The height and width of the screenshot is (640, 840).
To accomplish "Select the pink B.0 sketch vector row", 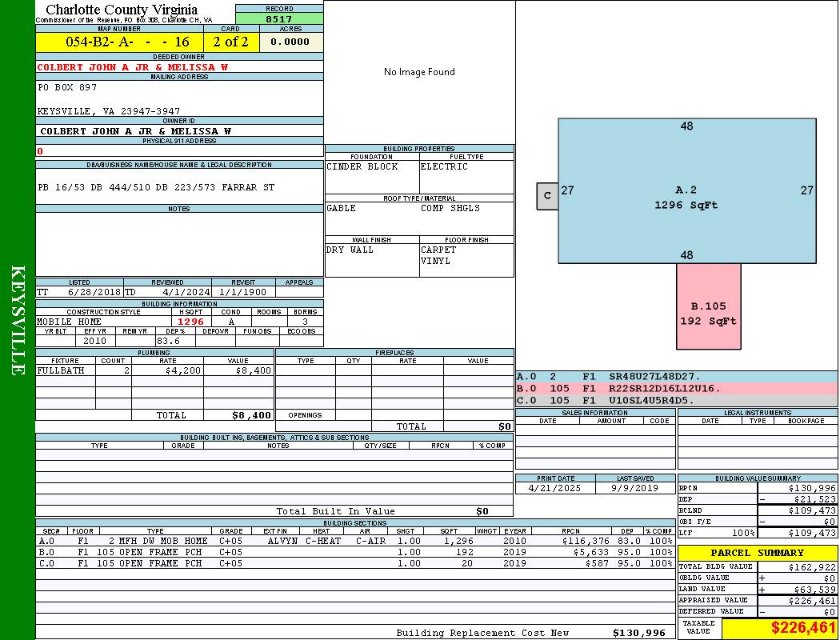I will click(676, 388).
